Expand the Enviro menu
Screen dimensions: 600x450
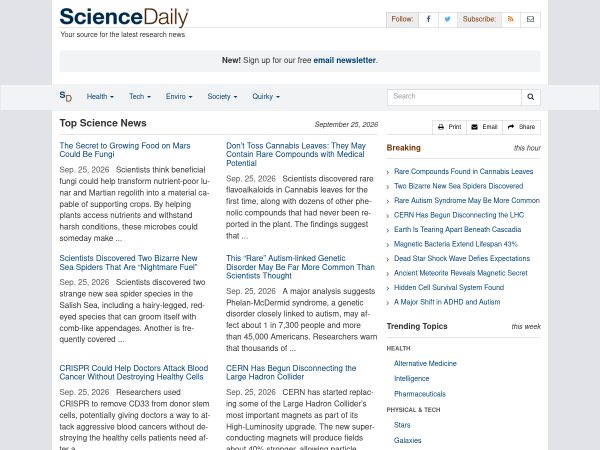(179, 96)
